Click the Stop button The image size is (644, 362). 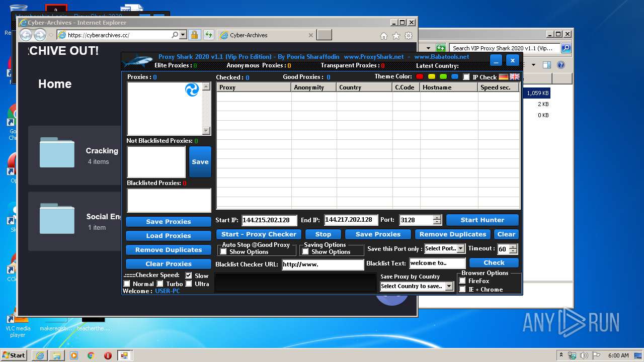point(323,234)
